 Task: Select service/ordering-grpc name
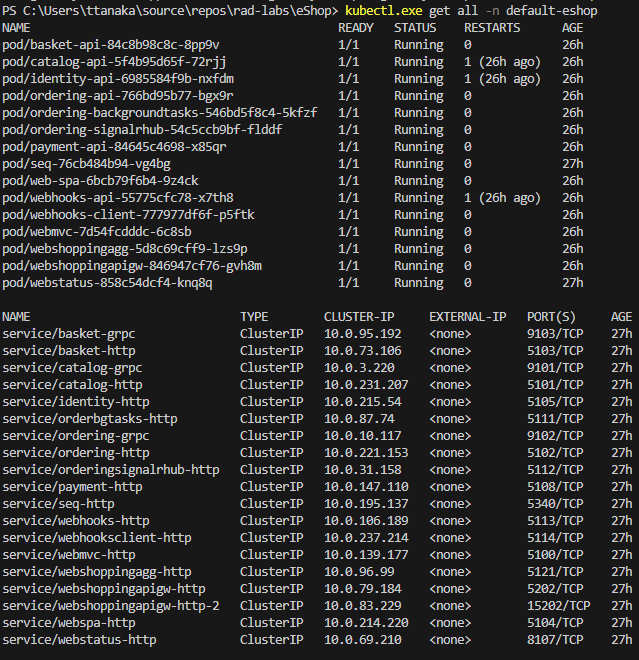[76, 436]
